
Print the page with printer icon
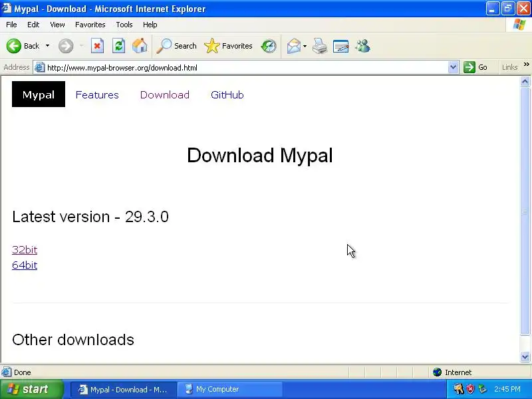point(320,46)
